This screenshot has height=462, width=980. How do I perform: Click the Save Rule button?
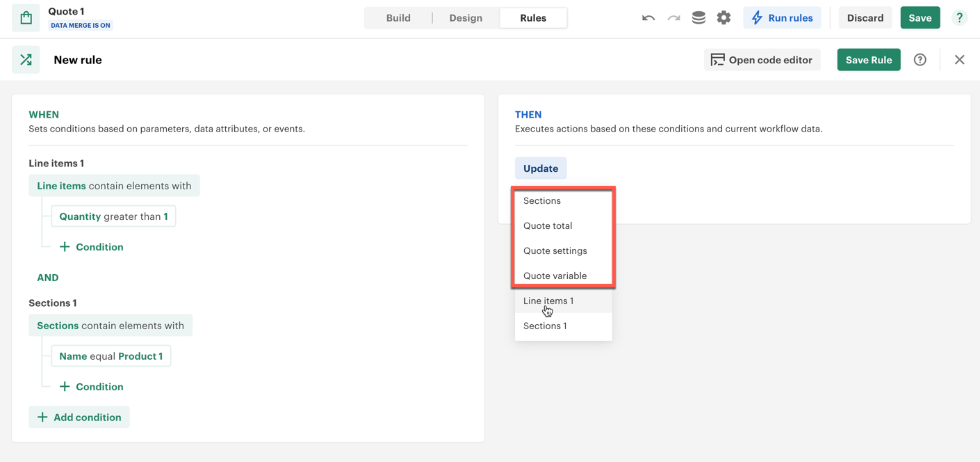click(868, 60)
